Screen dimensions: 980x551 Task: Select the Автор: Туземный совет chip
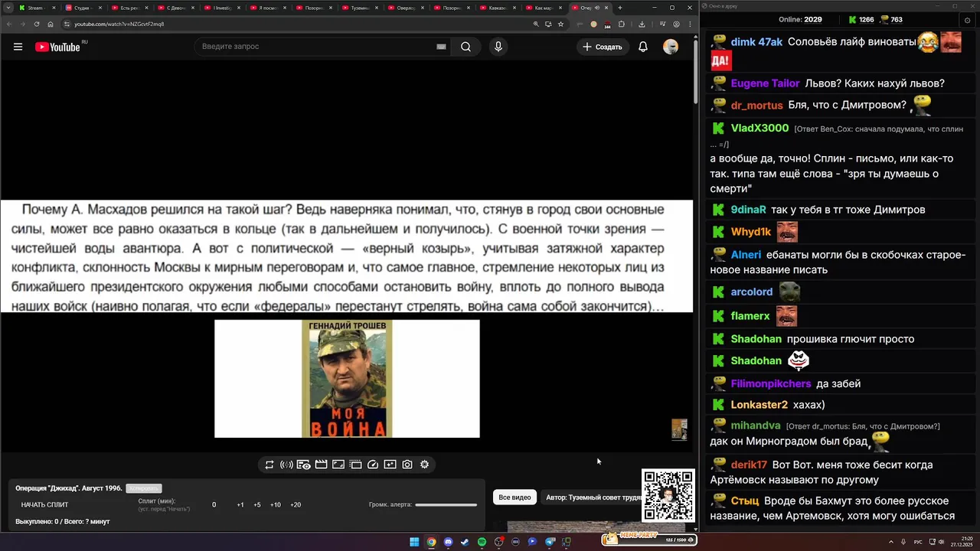(591, 497)
